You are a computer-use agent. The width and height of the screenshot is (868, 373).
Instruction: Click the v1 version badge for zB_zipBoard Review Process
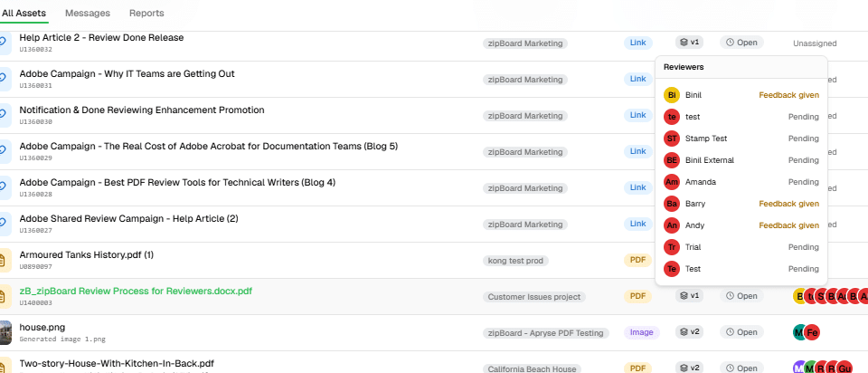tap(689, 296)
